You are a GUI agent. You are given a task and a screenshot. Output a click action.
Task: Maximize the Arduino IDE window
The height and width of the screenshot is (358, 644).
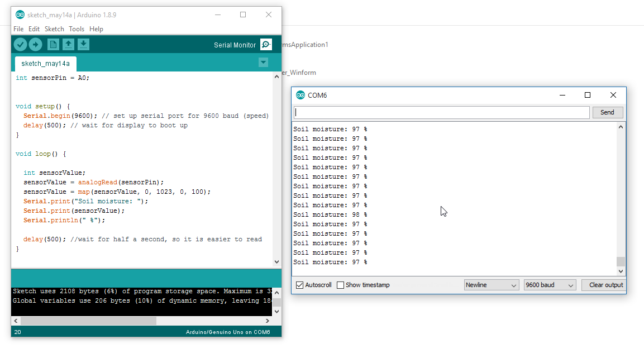coord(243,15)
